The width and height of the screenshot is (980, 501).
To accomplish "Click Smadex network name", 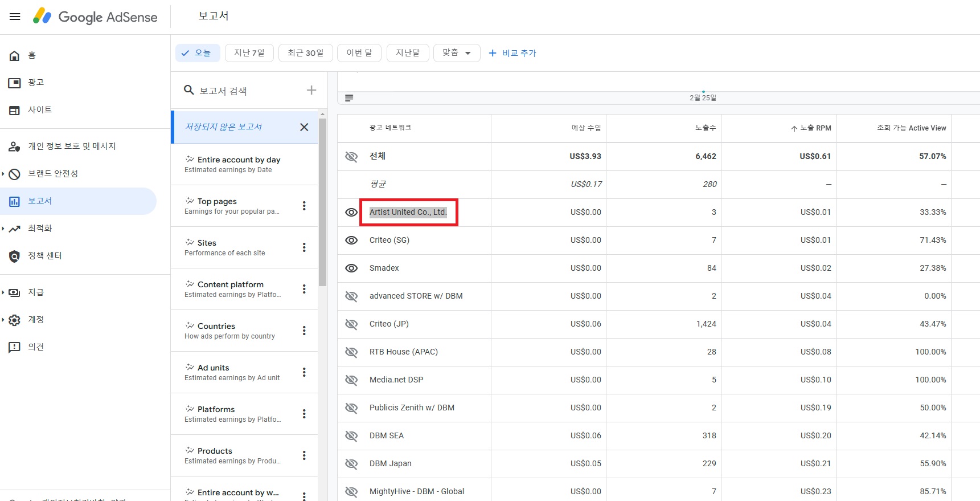I will (x=384, y=268).
